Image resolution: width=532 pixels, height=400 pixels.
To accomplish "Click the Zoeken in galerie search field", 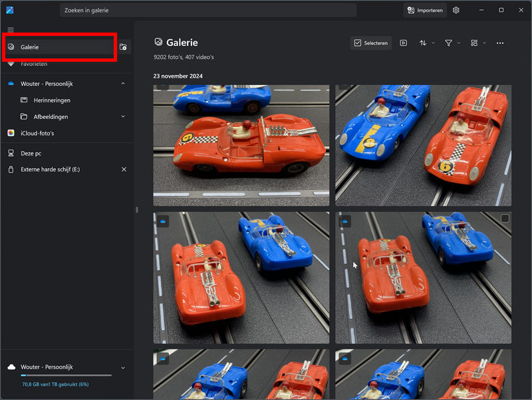I will [x=207, y=11].
